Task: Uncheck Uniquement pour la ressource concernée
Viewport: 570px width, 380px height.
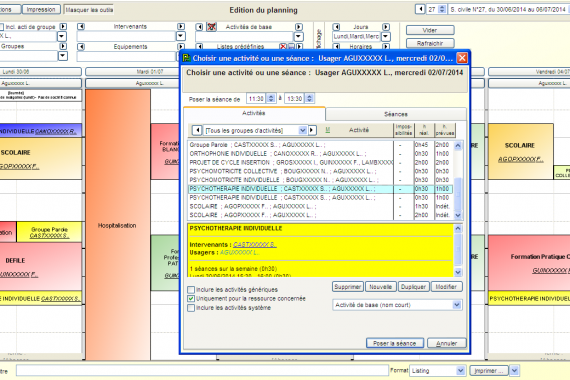Action: coord(191,299)
